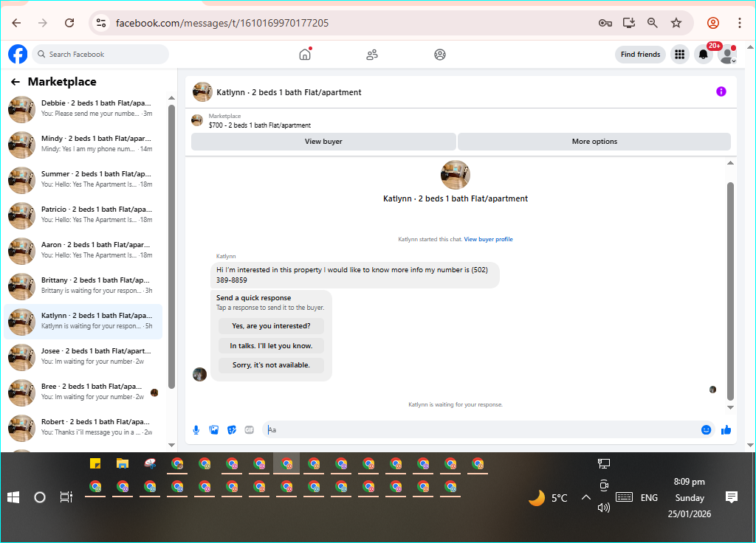The height and width of the screenshot is (543, 756).
Task: Go back in browser
Action: pos(16,23)
